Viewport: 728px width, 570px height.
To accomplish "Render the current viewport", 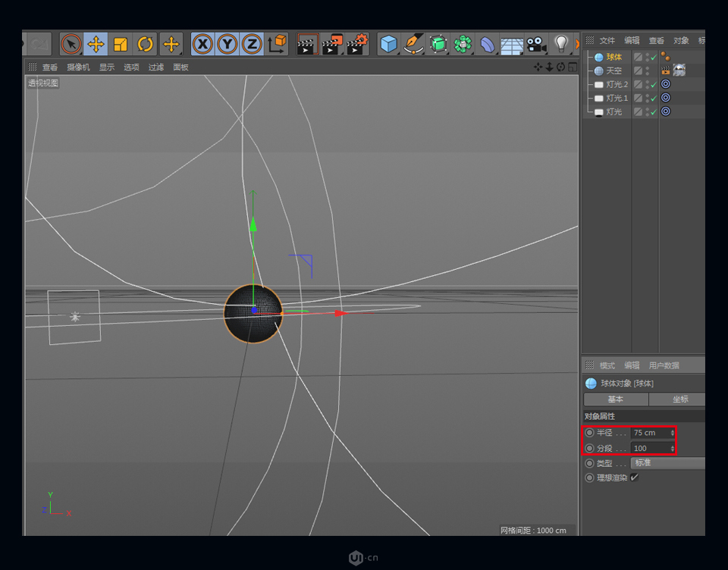I will pos(307,44).
